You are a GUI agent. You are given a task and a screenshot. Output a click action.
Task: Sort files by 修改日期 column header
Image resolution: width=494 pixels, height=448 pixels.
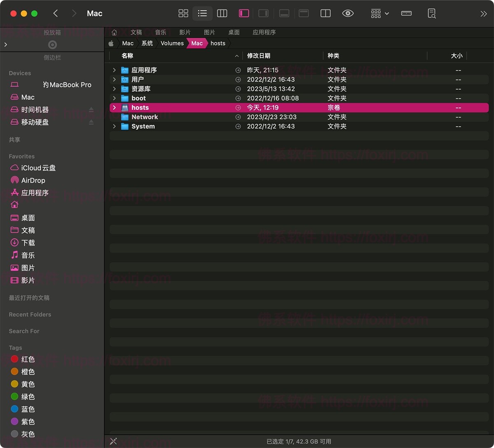click(259, 56)
